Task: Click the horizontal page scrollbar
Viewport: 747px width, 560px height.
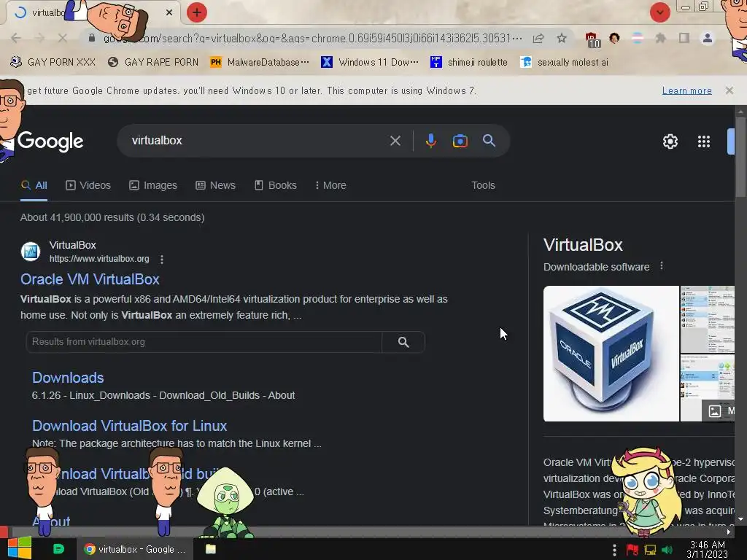Action: 368,532
